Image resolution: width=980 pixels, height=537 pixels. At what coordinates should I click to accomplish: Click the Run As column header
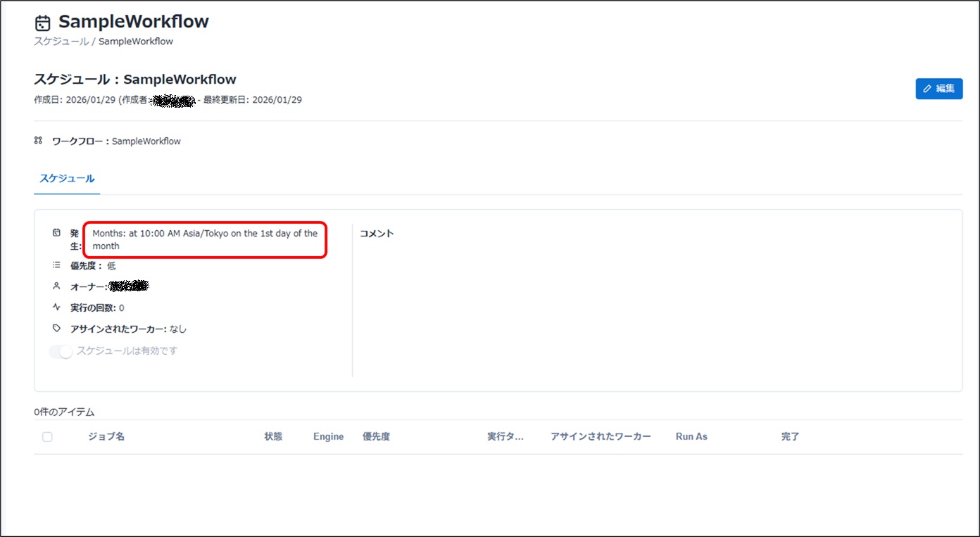691,437
